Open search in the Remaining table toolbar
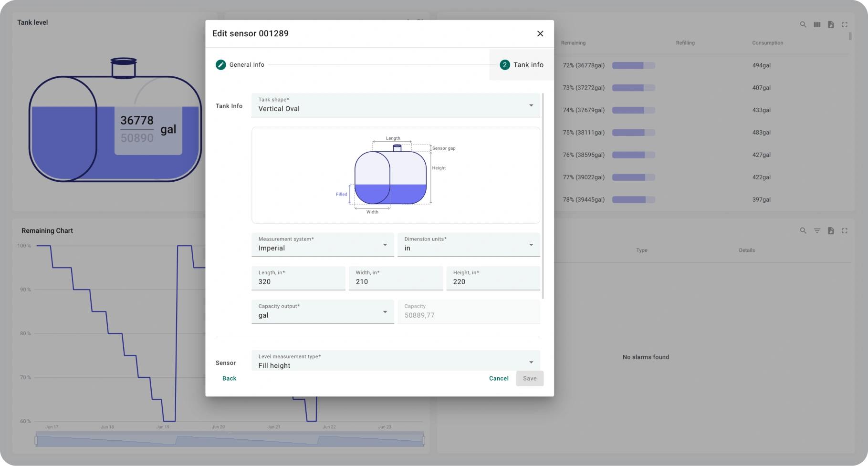The image size is (868, 466). tap(803, 24)
